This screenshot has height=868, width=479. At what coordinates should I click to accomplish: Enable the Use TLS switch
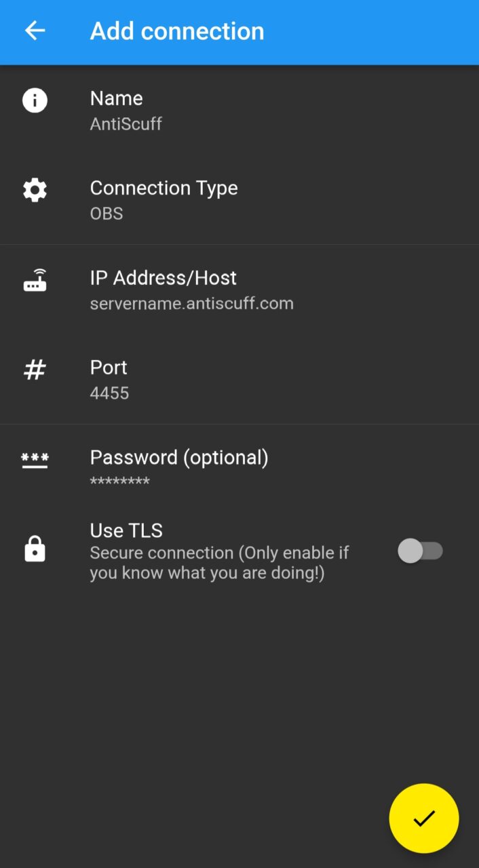click(420, 551)
